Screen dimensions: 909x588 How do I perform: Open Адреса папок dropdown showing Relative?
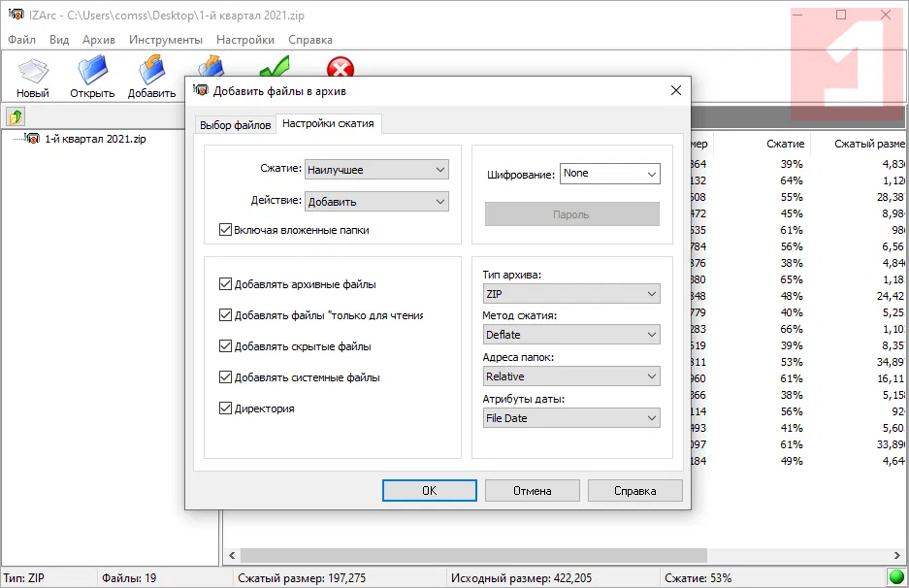[571, 376]
